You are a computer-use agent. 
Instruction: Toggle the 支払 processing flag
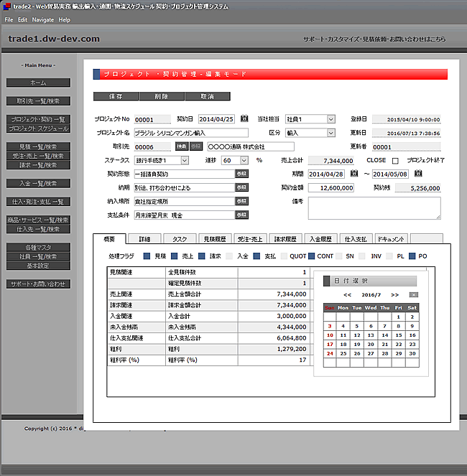tap(256, 256)
